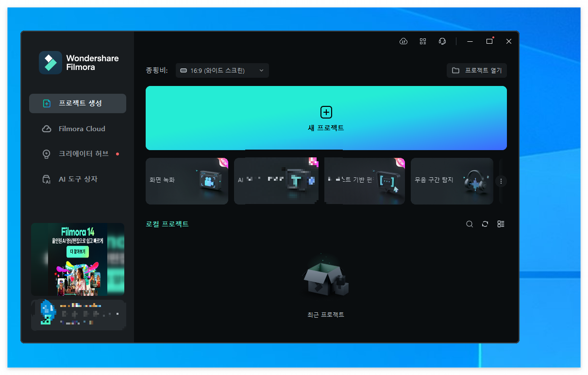The height and width of the screenshot is (375, 588).
Task: Open the 무음 구간 탐지 card
Action: (x=452, y=181)
